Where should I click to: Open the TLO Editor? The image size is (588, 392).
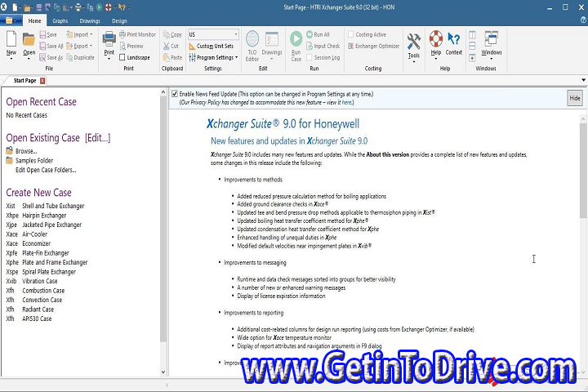tap(252, 46)
